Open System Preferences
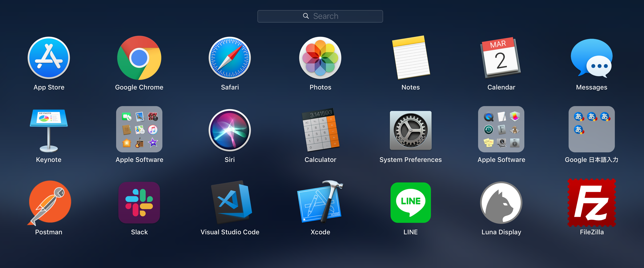644x268 pixels. click(x=411, y=130)
